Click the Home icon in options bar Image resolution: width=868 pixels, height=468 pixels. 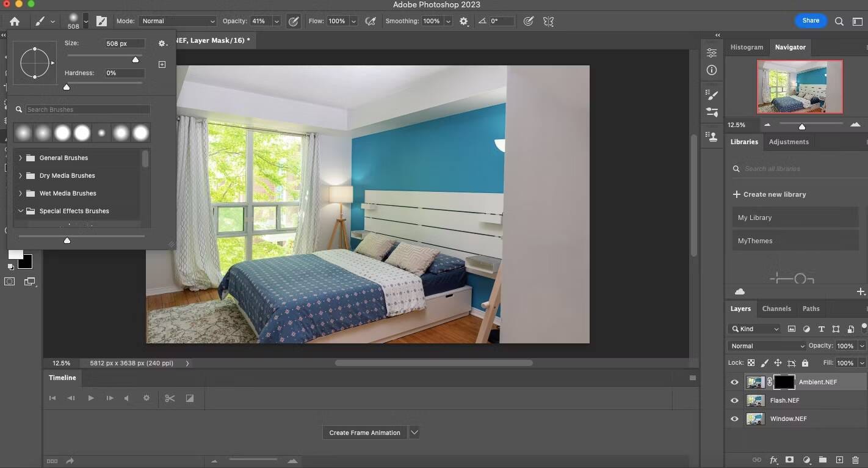15,21
